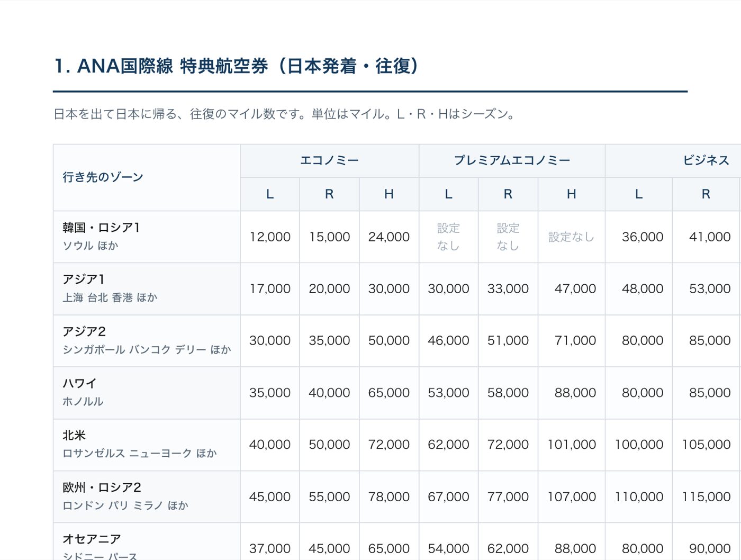
Task: Click '設定なし' under Premium Economy H for 韓国・ロシア1
Action: 571,237
